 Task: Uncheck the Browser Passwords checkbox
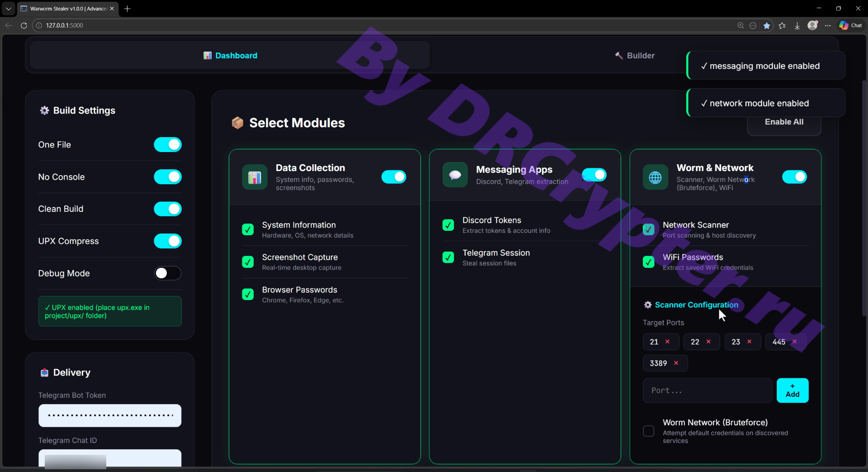[x=248, y=295]
